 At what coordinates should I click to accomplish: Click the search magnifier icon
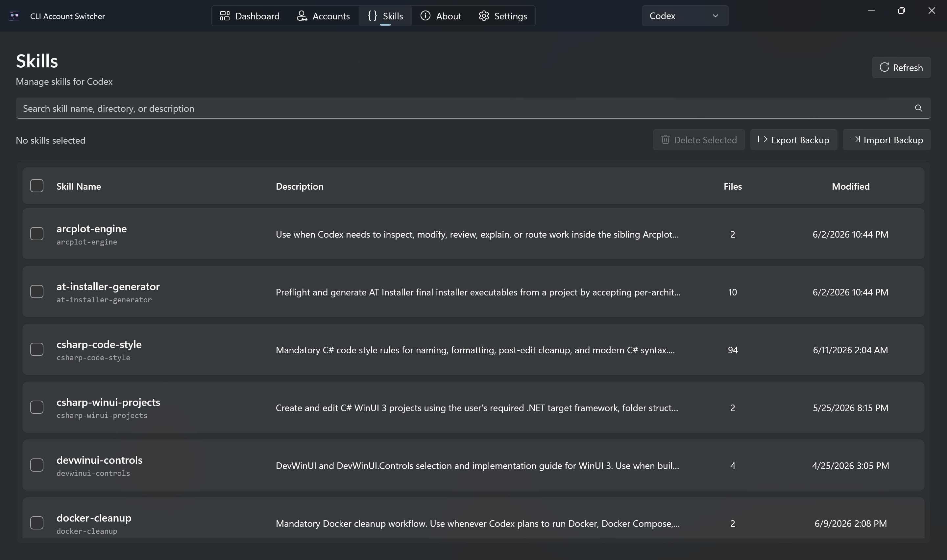tap(918, 108)
